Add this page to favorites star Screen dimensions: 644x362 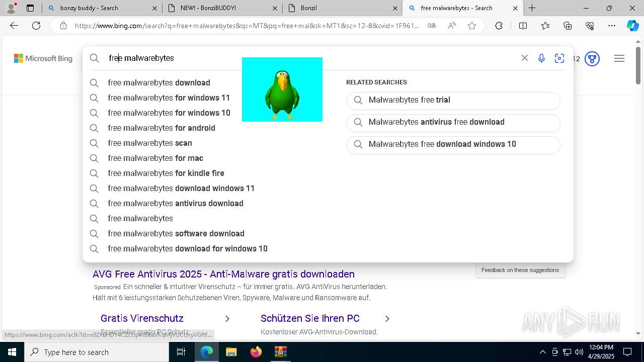coord(472,26)
